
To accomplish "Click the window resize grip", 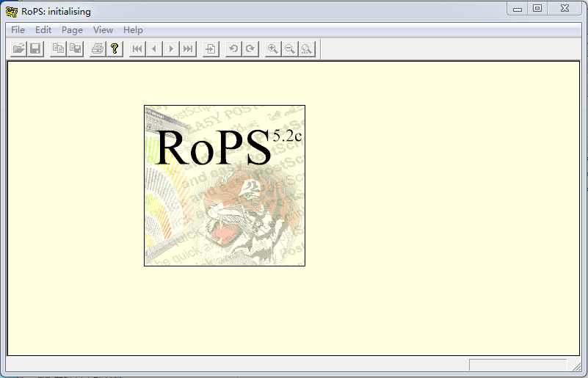I will pyautogui.click(x=576, y=366).
